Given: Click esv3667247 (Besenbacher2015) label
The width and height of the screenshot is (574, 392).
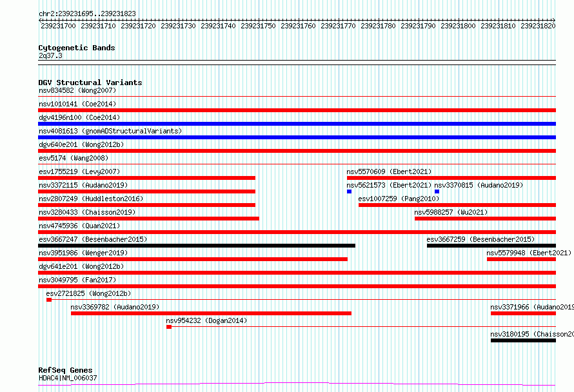Looking at the screenshot, I should click(x=93, y=239).
